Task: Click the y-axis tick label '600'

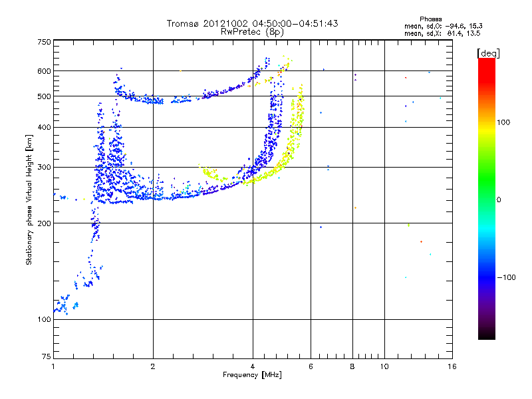Action: pos(45,71)
